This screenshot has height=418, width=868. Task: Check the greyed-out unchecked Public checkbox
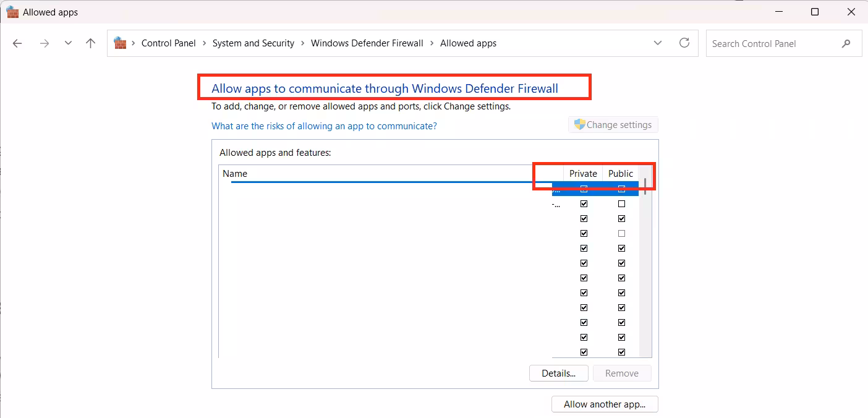click(621, 233)
